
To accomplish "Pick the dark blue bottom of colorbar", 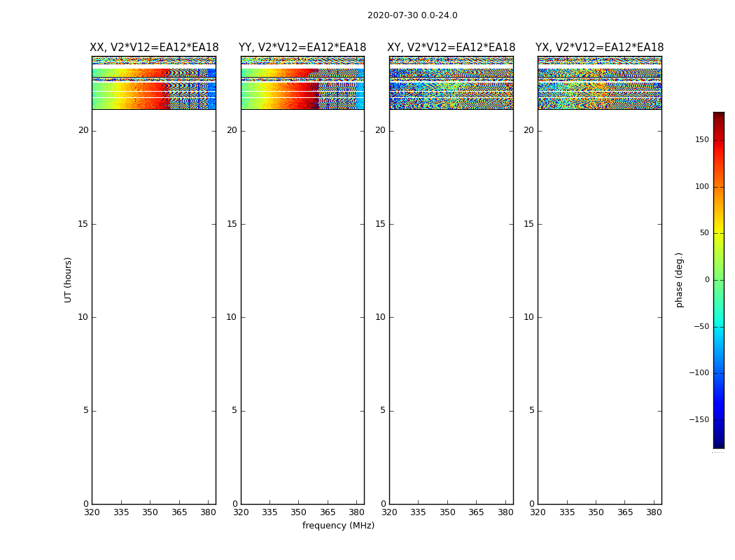I will pyautogui.click(x=718, y=443).
